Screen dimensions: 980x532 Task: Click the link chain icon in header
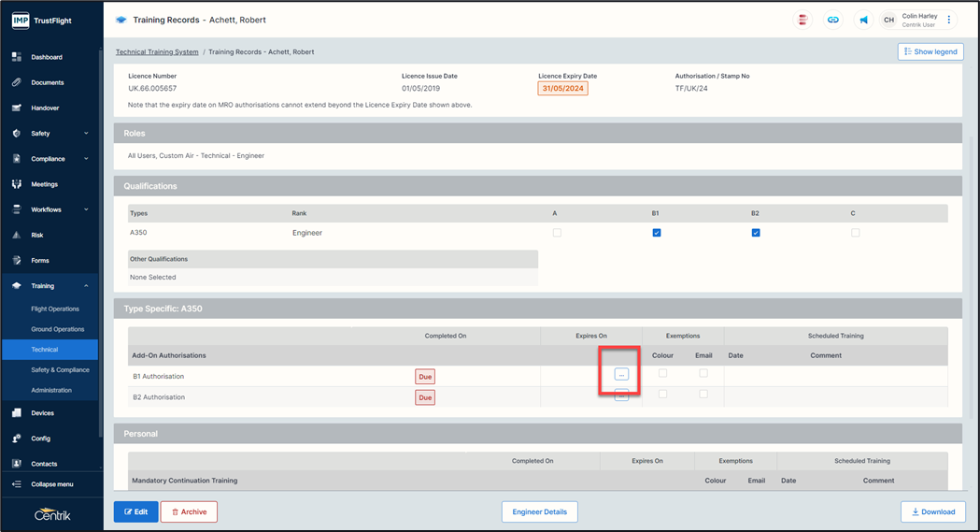click(x=833, y=20)
